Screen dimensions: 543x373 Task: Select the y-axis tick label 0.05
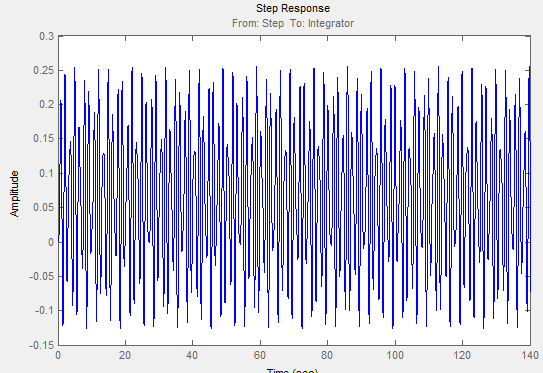point(44,207)
